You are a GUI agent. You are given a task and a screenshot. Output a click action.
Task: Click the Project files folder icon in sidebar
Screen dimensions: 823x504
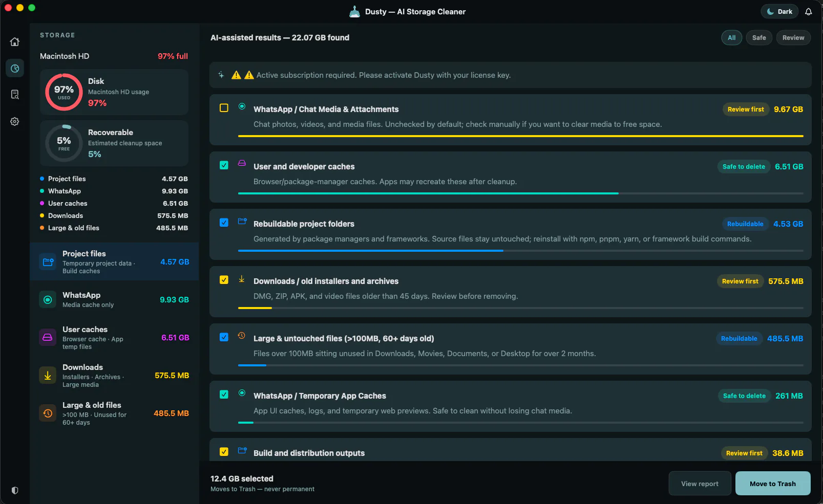click(48, 262)
